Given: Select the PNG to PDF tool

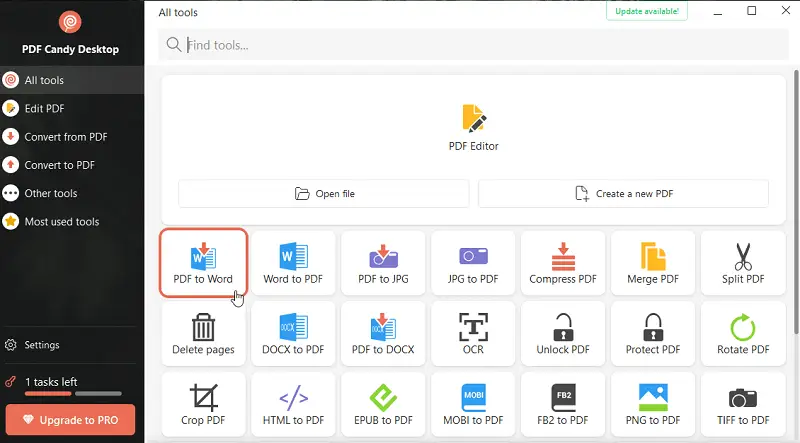Looking at the screenshot, I should click(x=653, y=404).
